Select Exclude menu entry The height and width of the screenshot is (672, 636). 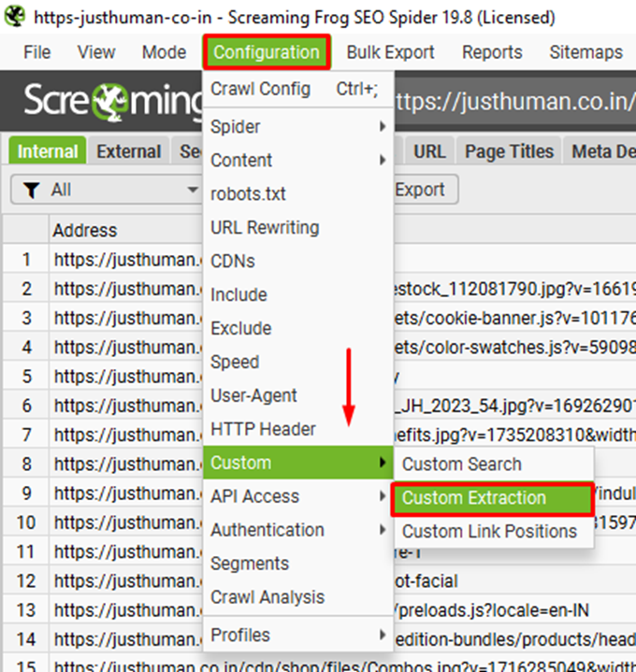coord(298,328)
